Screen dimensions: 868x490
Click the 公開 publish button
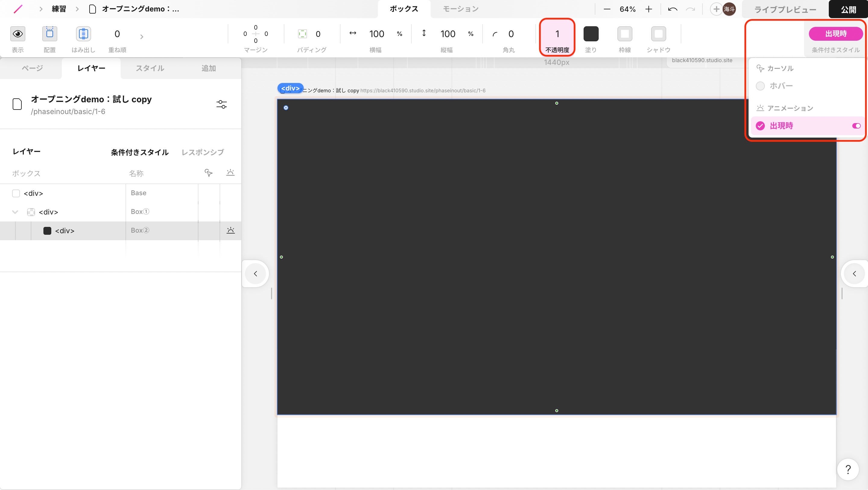(848, 9)
